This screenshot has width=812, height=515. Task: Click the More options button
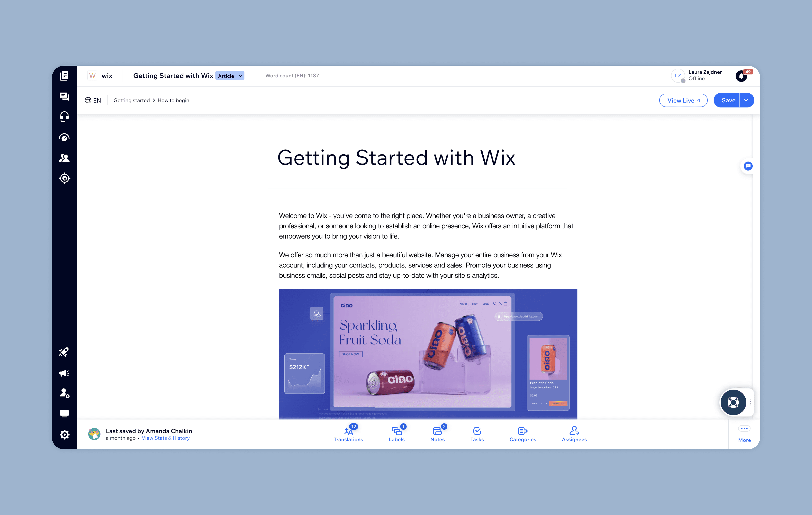(744, 434)
